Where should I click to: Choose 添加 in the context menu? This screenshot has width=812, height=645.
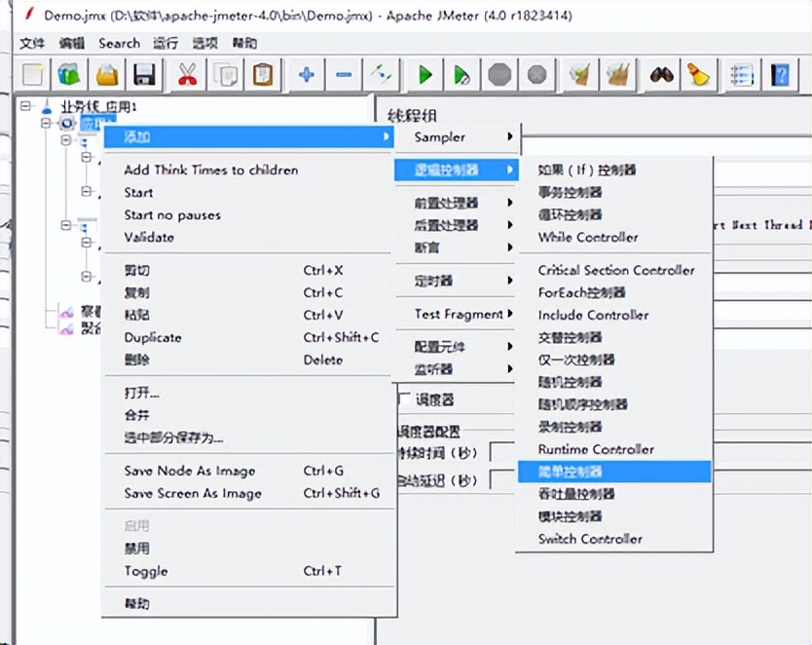coord(249,136)
